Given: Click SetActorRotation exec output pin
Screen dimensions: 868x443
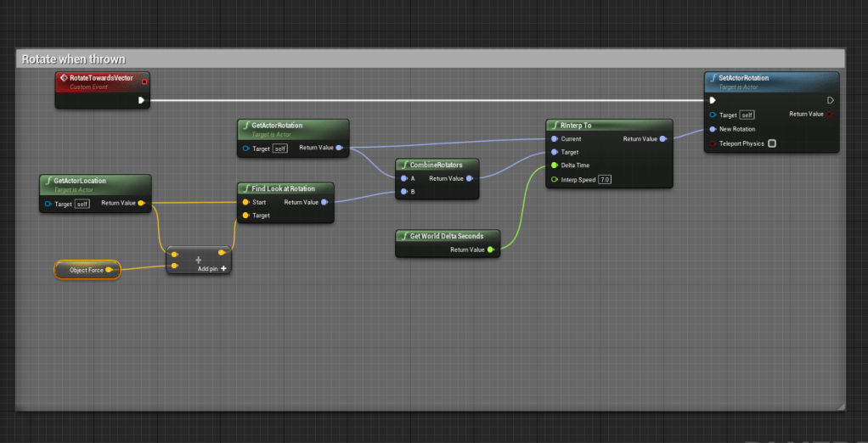Looking at the screenshot, I should pyautogui.click(x=830, y=100).
